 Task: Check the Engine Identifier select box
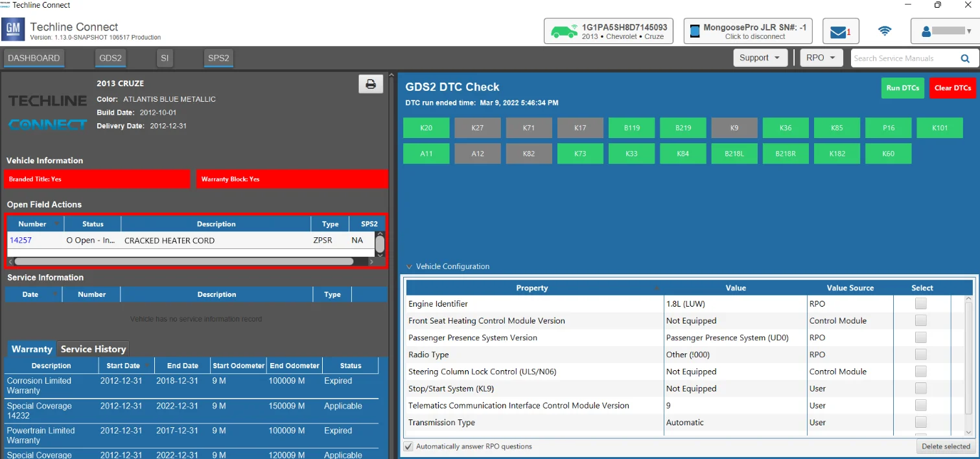[x=921, y=303]
